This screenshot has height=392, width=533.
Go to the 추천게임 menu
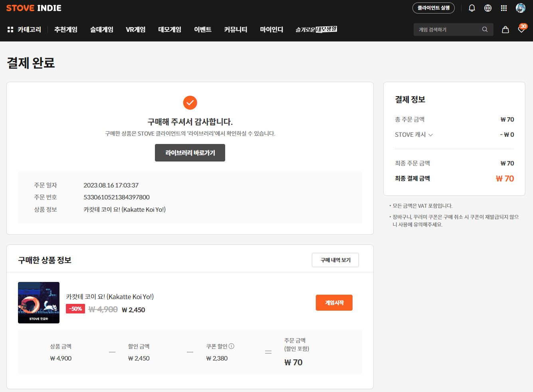[66, 30]
